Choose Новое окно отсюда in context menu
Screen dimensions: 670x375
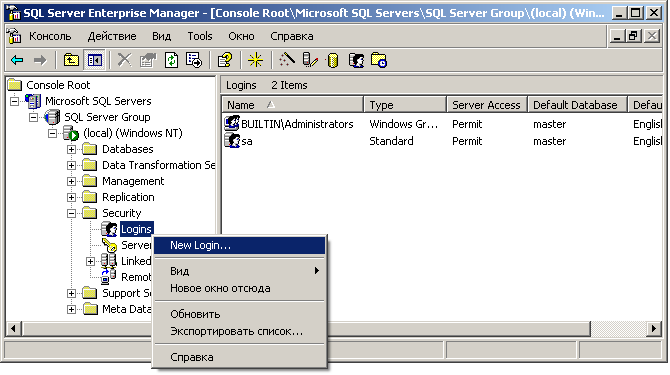point(239,288)
